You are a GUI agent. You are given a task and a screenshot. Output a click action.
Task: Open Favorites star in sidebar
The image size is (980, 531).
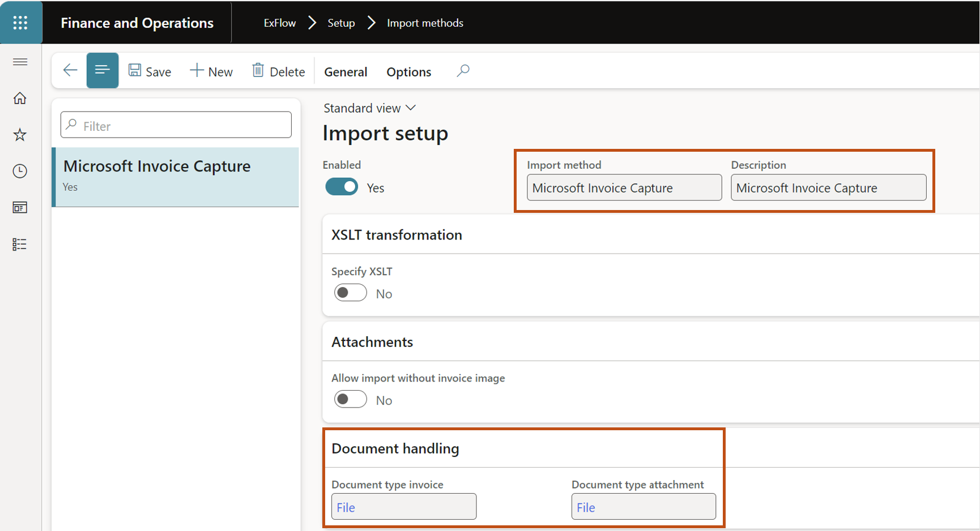coord(20,135)
